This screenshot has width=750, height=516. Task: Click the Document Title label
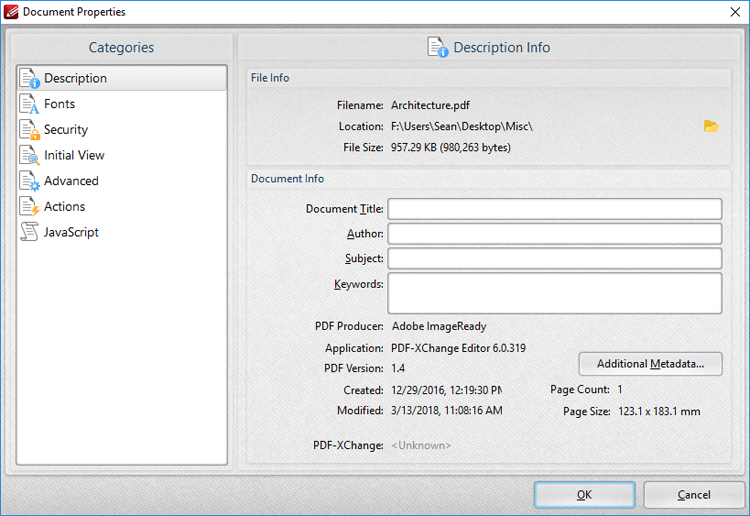click(x=344, y=209)
